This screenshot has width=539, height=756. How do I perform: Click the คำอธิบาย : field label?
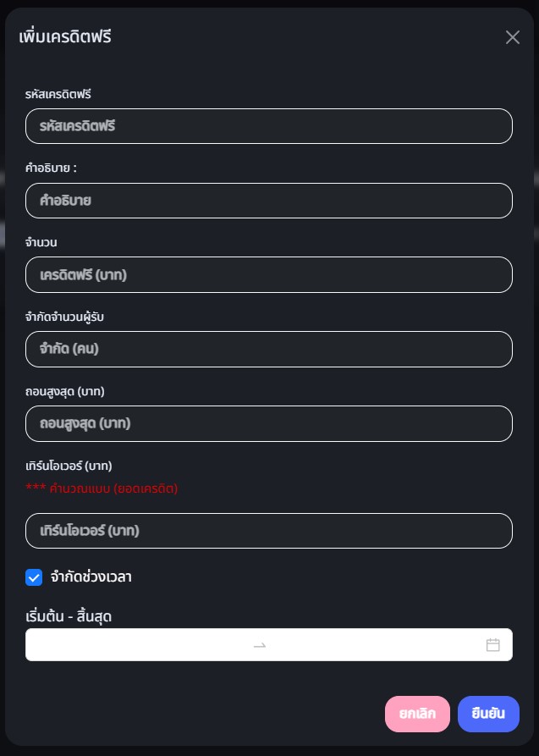[52, 168]
